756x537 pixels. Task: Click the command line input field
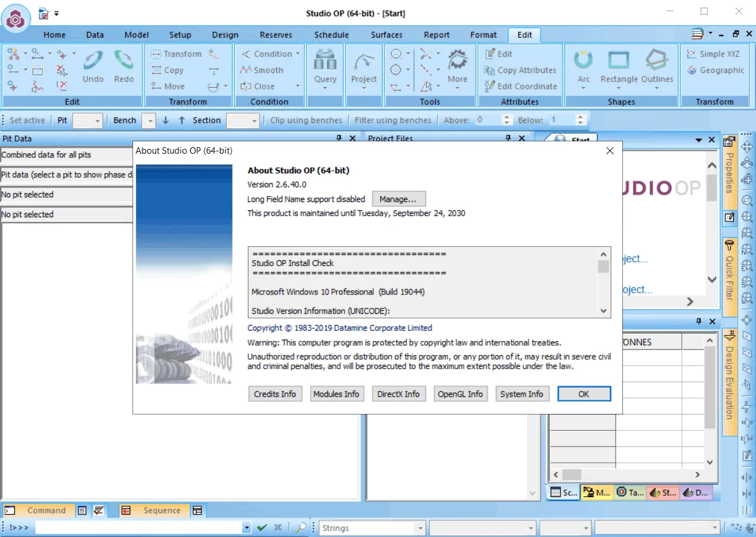point(139,528)
